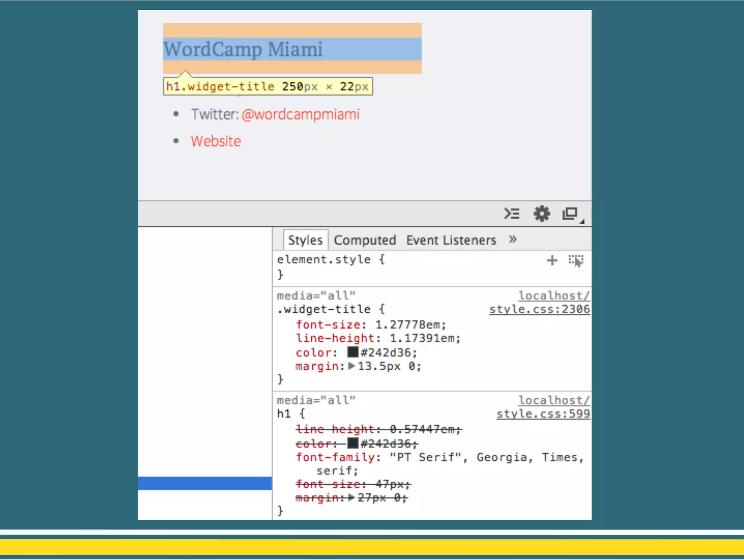Open the Event Listeners tab

coord(451,240)
